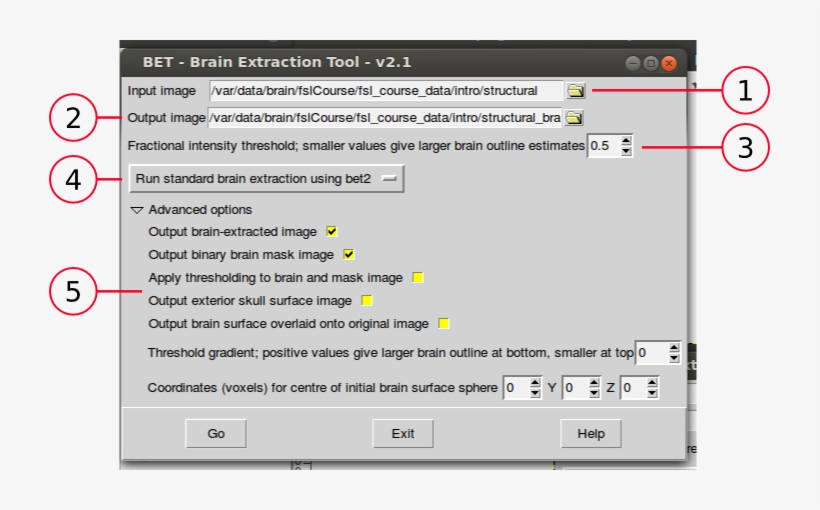This screenshot has height=510, width=820.
Task: Open the Run standard brain extraction dropdown
Action: coord(266,179)
